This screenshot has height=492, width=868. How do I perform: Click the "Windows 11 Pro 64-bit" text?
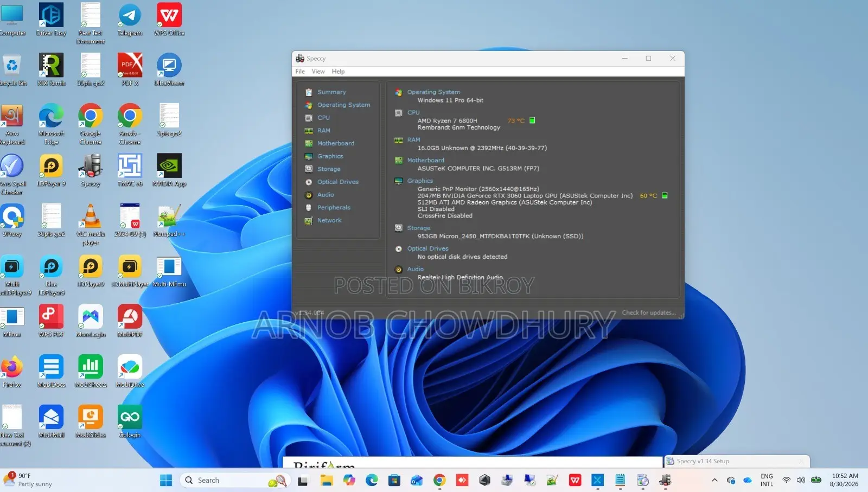(x=450, y=100)
